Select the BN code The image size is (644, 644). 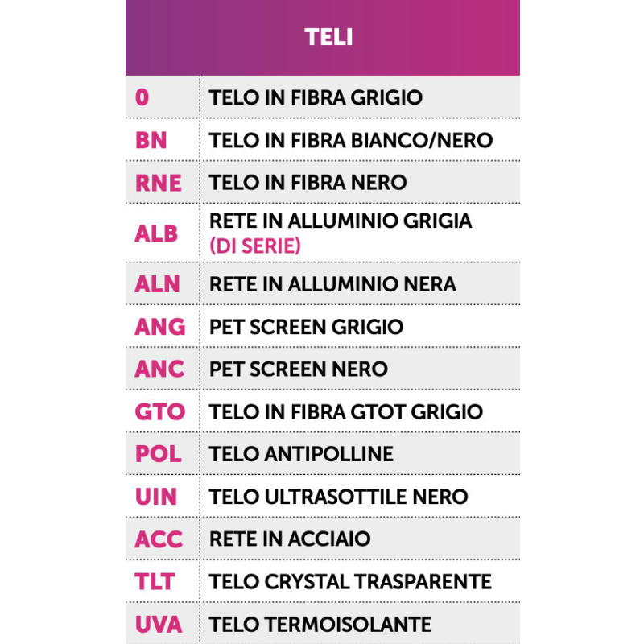[151, 140]
